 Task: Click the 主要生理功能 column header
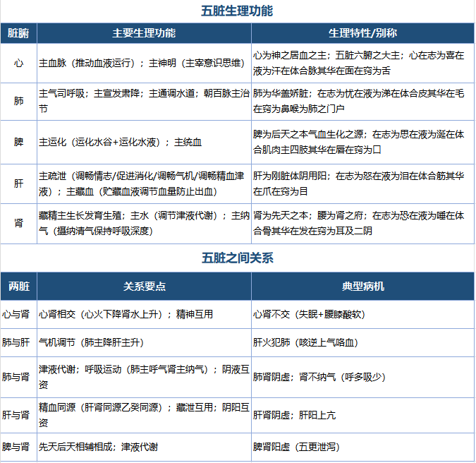[144, 33]
